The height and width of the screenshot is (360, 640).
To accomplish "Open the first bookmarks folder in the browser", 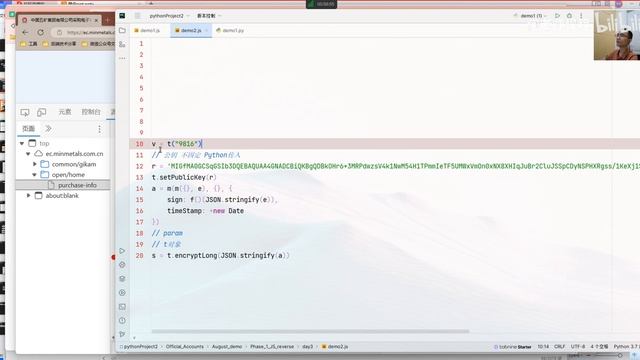I will coord(29,44).
